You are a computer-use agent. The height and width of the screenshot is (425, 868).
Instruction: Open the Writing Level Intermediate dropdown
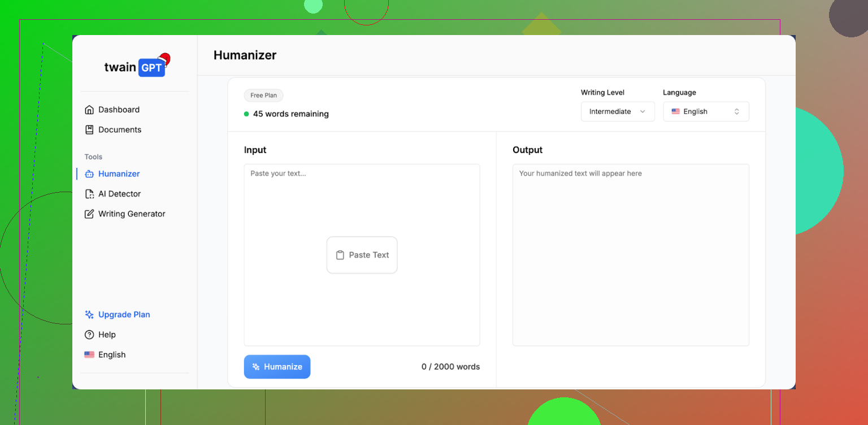click(617, 111)
